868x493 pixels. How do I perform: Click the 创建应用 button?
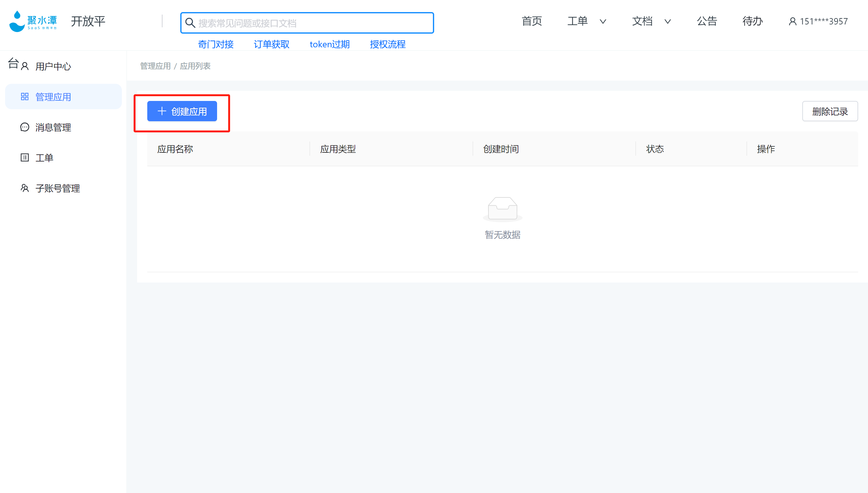[182, 111]
